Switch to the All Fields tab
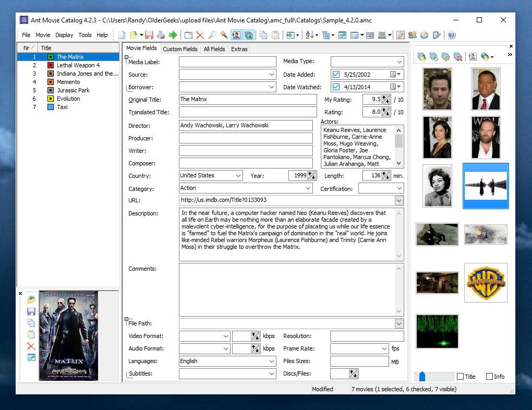532x410 pixels. click(x=214, y=49)
